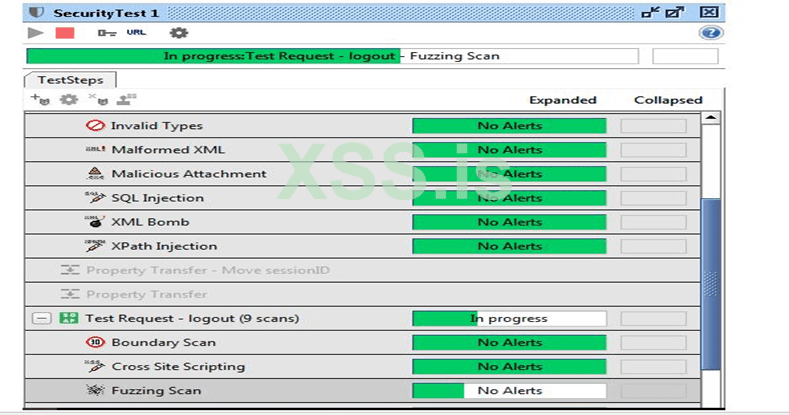
Task: Select the Invalid Types scan icon
Action: [x=95, y=126]
